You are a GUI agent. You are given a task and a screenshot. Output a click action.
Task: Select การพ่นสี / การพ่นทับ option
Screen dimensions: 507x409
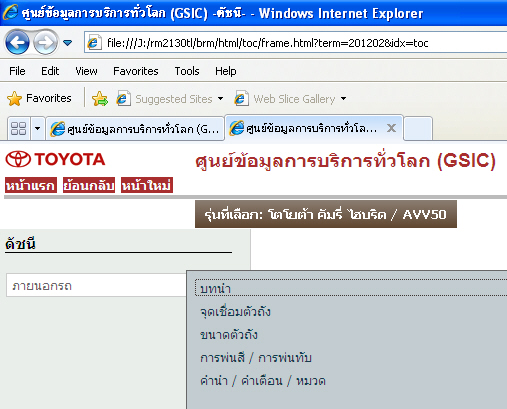pos(256,358)
